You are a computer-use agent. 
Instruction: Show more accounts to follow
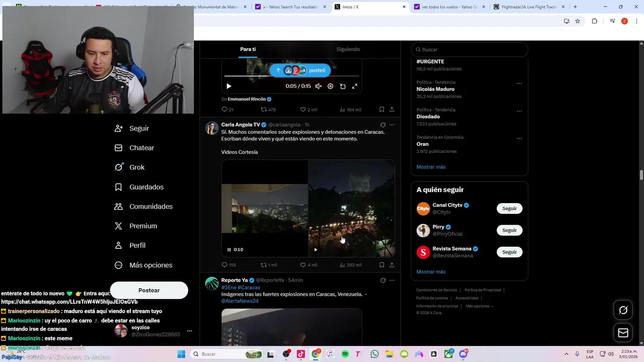pos(431,272)
